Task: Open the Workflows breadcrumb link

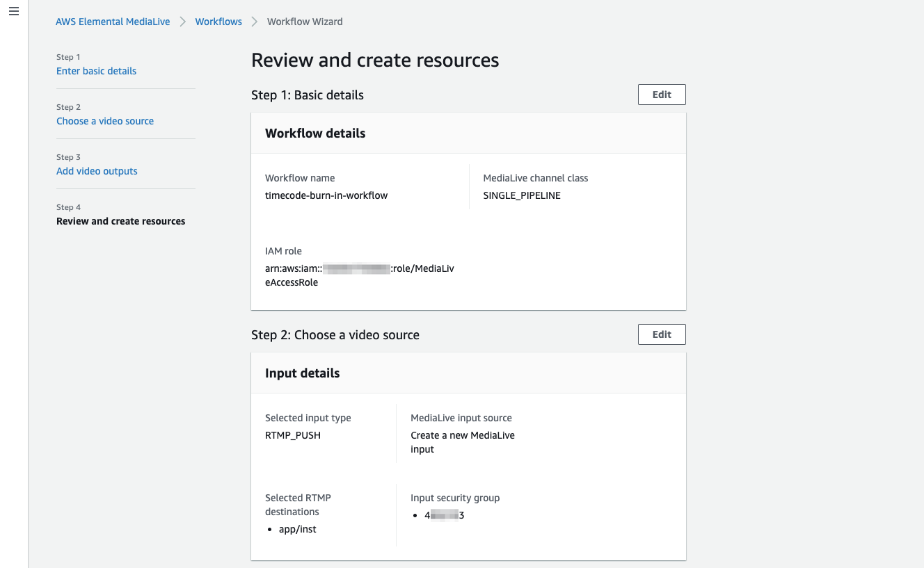Action: click(218, 22)
